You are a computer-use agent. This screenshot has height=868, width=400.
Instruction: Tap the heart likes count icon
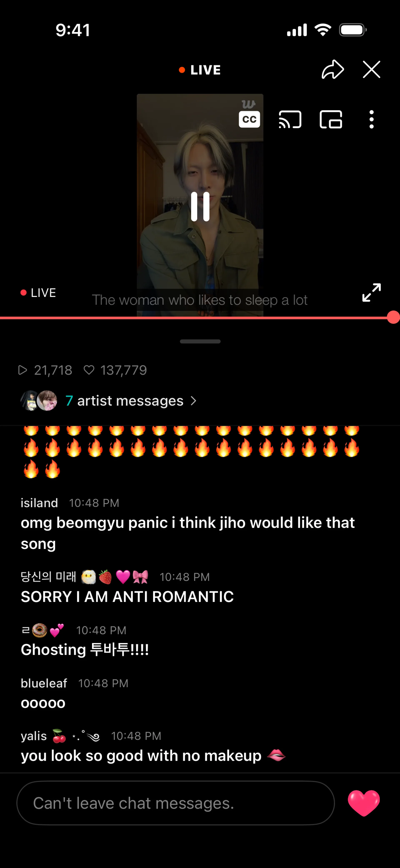tap(89, 370)
